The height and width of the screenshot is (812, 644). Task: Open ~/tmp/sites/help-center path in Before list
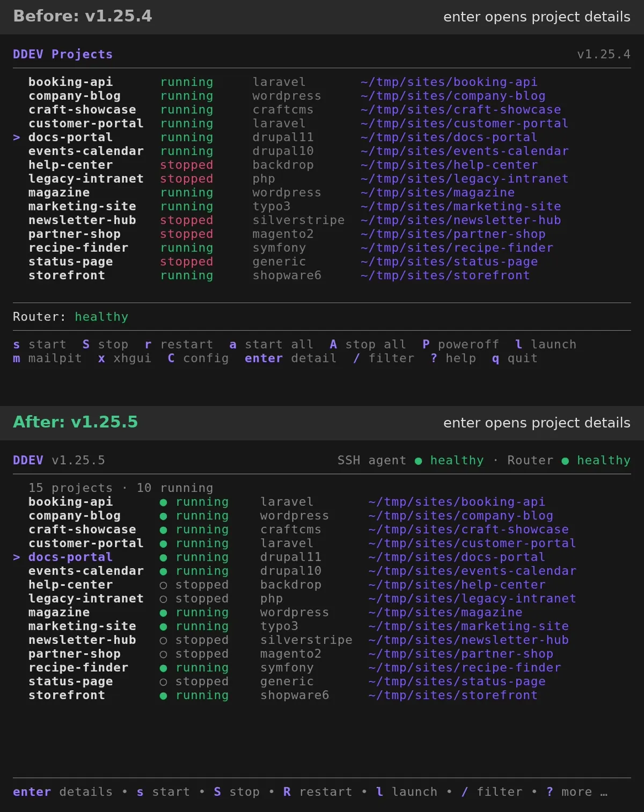pos(449,165)
